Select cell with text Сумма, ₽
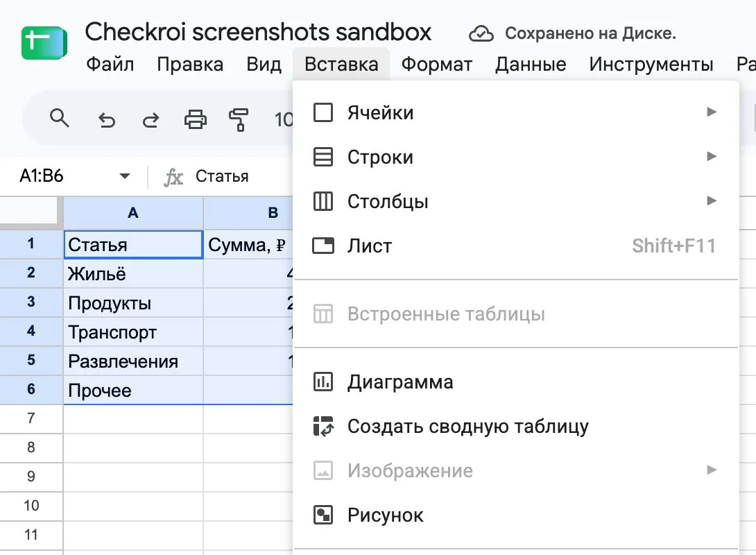This screenshot has height=555, width=756. tap(248, 244)
